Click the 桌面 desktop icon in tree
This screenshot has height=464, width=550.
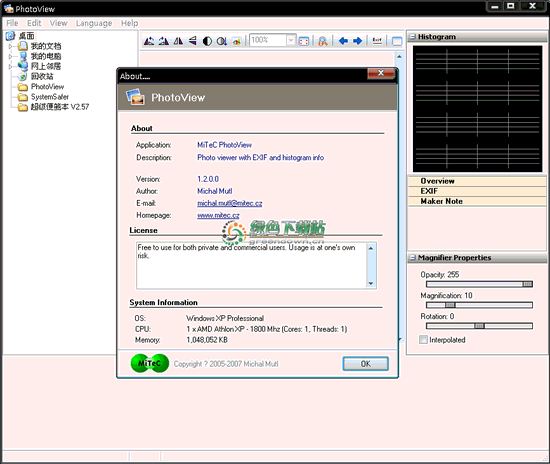(11, 35)
